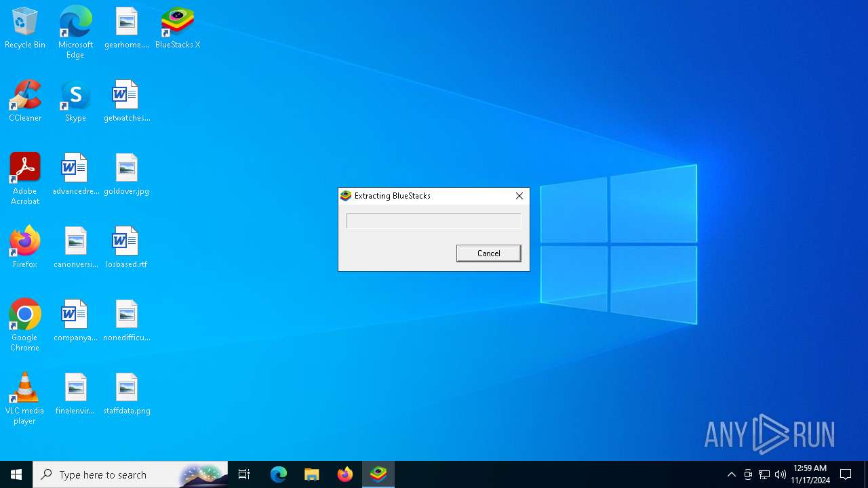Select the canonversi image file
The height and width of the screenshot is (488, 868).
point(75,248)
